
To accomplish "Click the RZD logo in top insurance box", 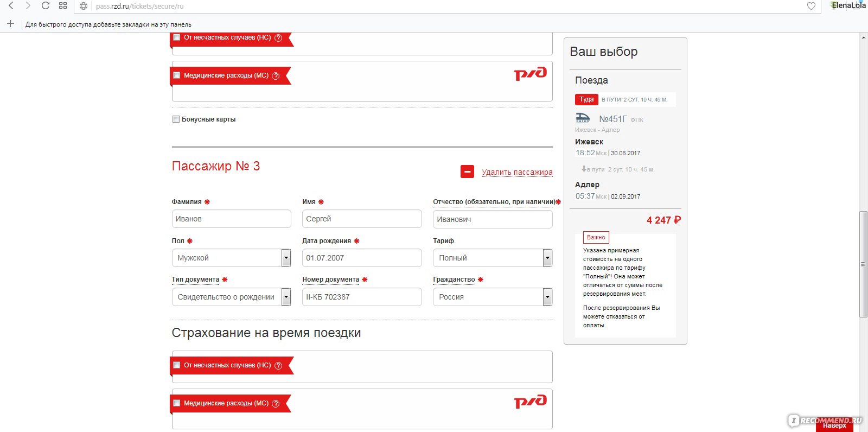I will coord(531,74).
